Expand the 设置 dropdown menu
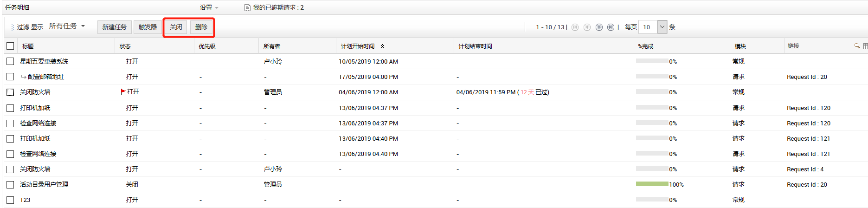The image size is (868, 208). coord(209,8)
